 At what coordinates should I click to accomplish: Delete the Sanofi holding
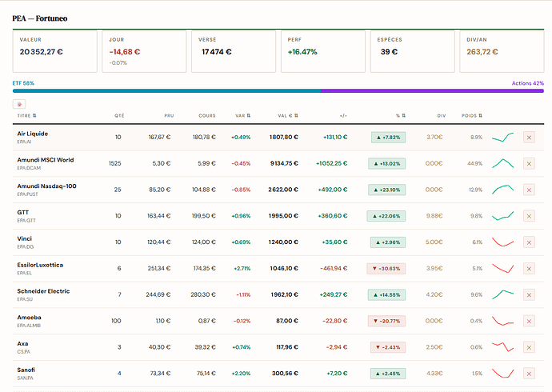(529, 374)
